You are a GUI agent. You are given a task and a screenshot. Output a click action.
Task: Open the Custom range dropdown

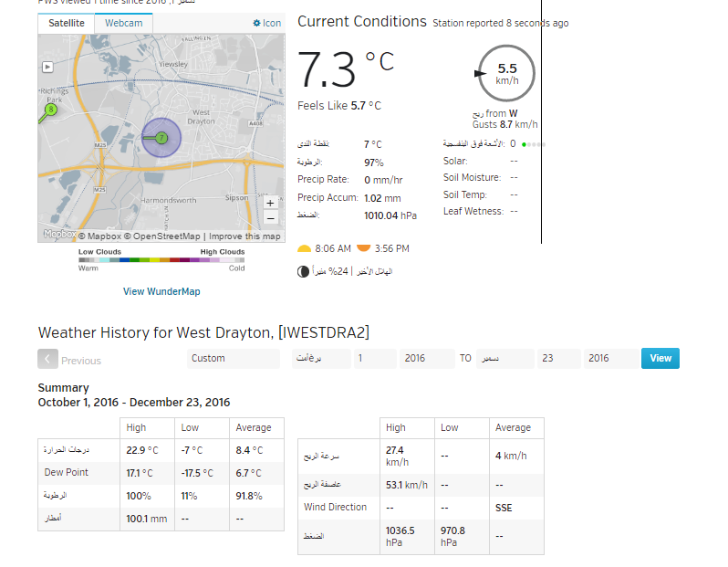point(234,358)
